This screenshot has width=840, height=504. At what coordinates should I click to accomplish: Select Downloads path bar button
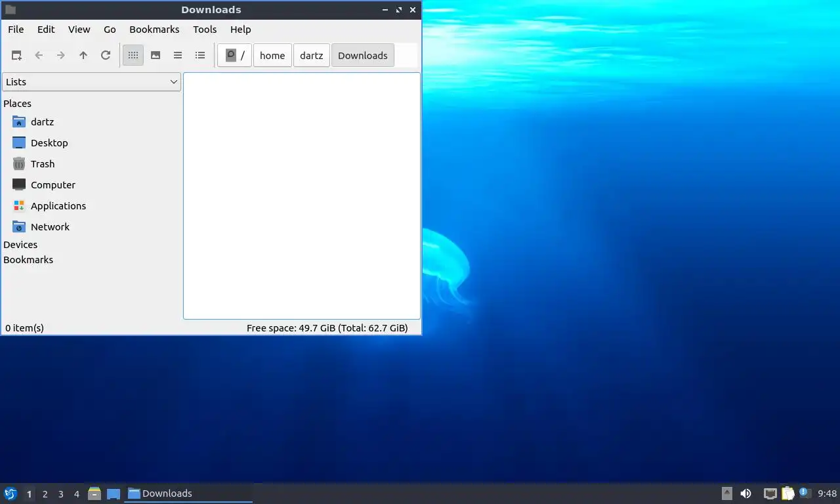[363, 56]
